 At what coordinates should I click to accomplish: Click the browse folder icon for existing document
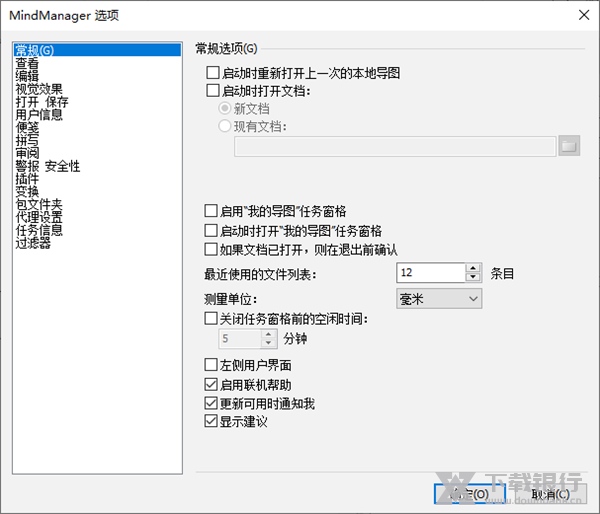tap(569, 145)
